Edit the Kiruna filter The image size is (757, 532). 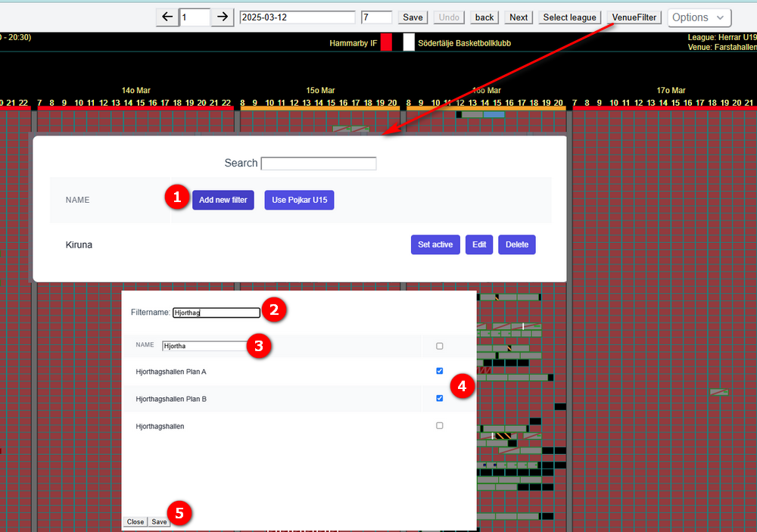(x=479, y=244)
